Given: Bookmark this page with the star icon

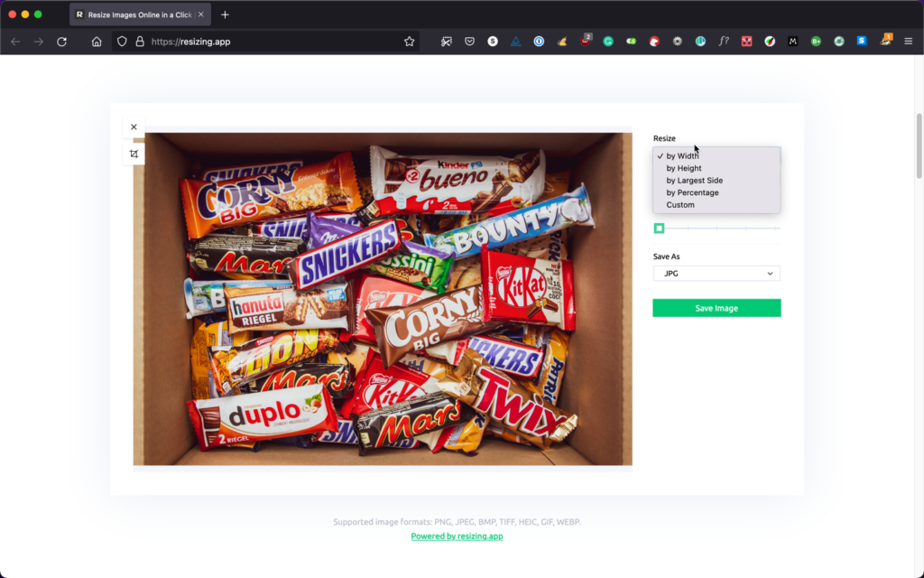Looking at the screenshot, I should tap(409, 42).
